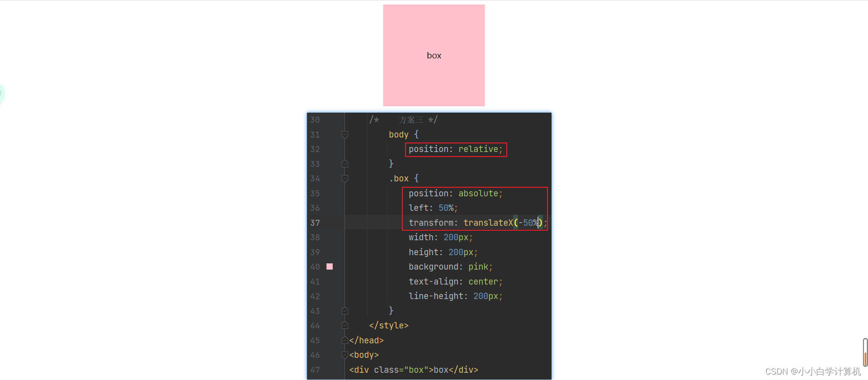The height and width of the screenshot is (380, 868).
Task: Click the div class="box" line
Action: pos(414,370)
